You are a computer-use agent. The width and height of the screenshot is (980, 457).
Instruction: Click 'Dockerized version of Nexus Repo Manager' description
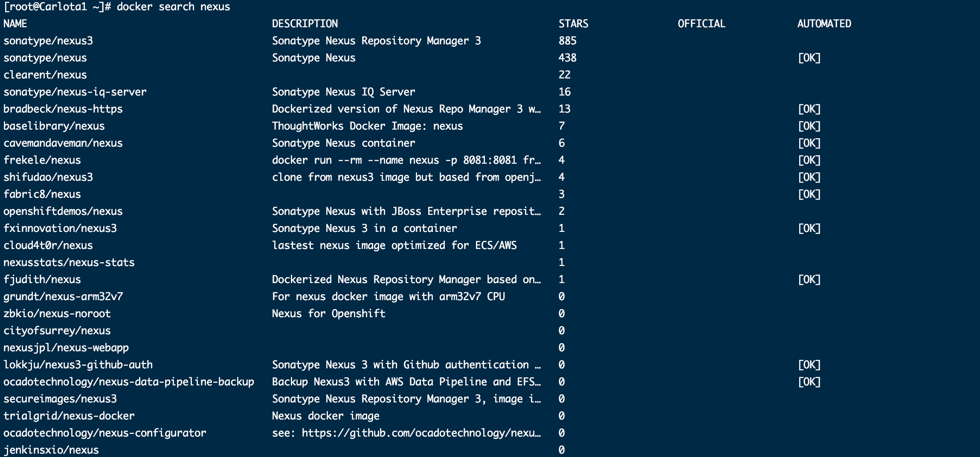pyautogui.click(x=406, y=109)
